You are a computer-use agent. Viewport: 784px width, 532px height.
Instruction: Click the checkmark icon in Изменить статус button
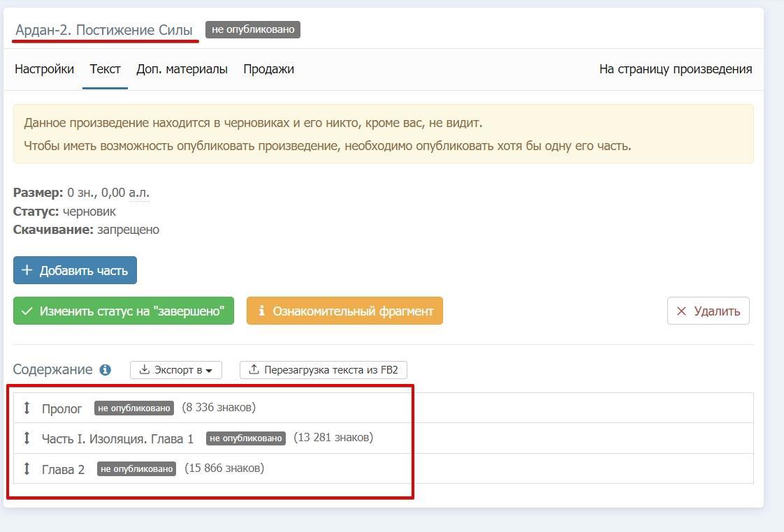[x=27, y=311]
